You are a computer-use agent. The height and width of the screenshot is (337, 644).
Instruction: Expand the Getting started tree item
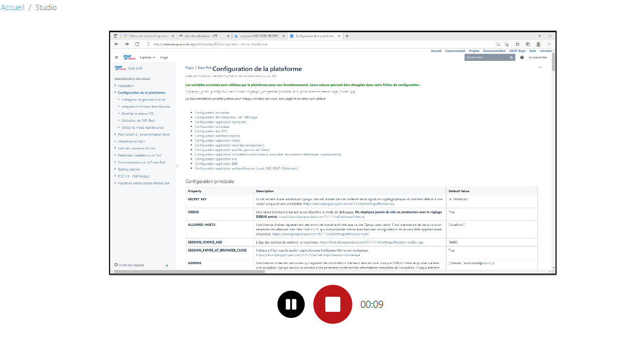pos(115,170)
